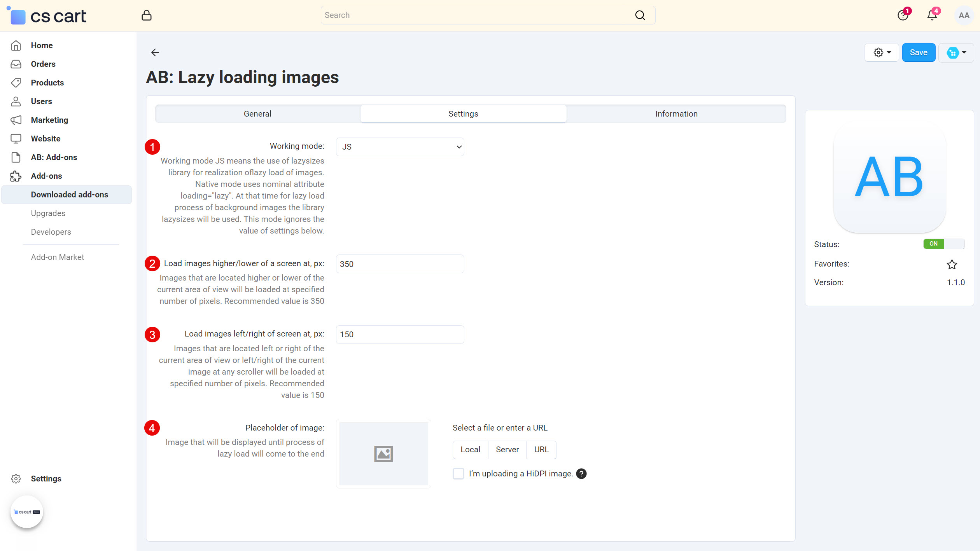Open Home from sidebar

pos(42,45)
